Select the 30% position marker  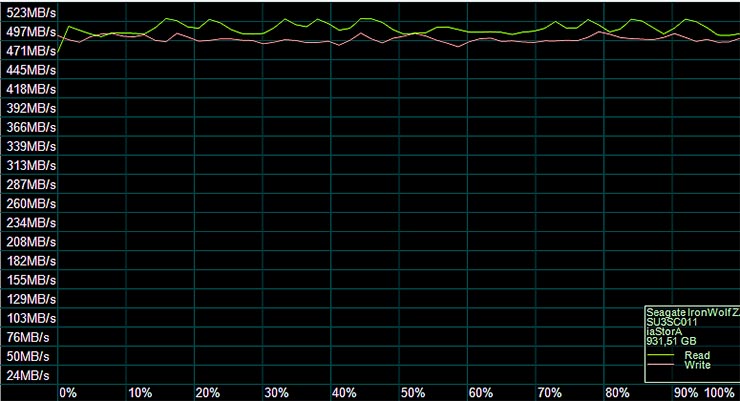276,391
